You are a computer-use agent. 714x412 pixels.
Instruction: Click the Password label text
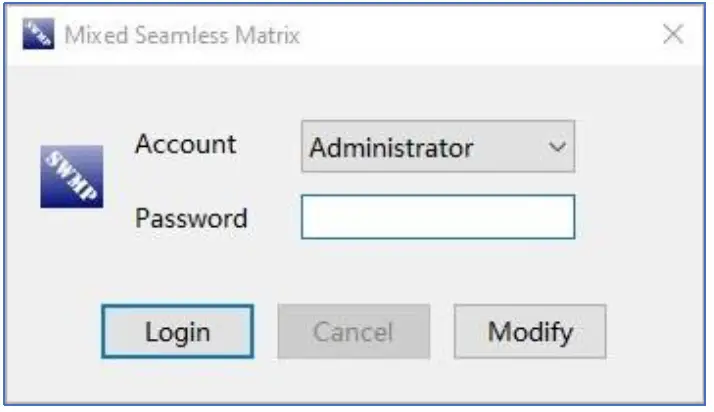[191, 217]
